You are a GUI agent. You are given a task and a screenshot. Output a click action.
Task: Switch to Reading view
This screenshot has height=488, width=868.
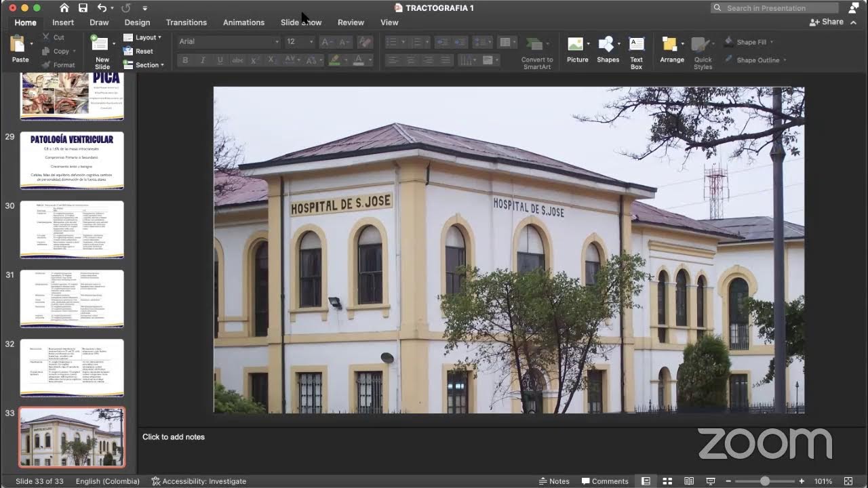point(689,481)
